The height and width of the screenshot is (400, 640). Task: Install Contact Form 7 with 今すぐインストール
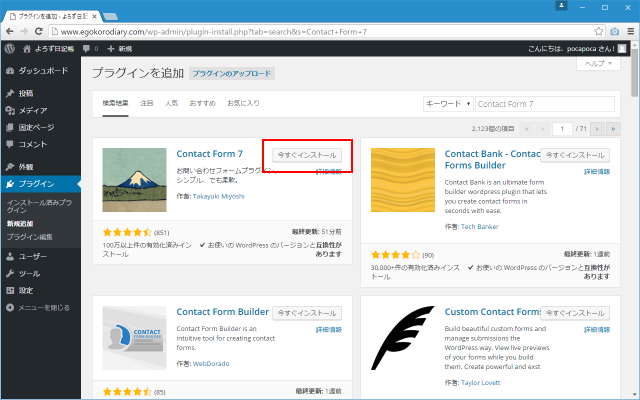[x=307, y=155]
